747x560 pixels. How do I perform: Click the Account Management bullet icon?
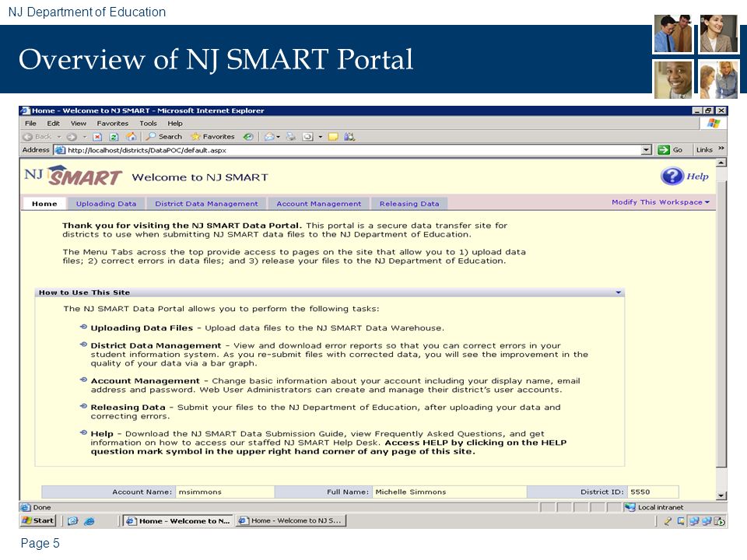pos(83,380)
